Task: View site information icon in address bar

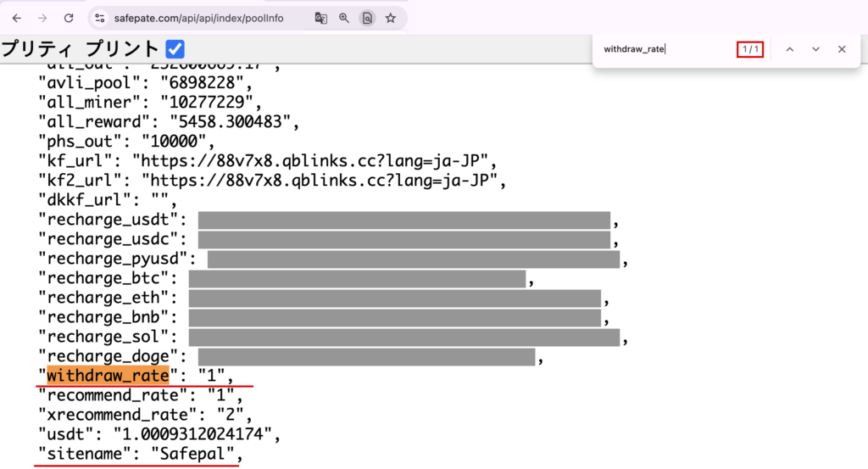Action: click(x=100, y=19)
